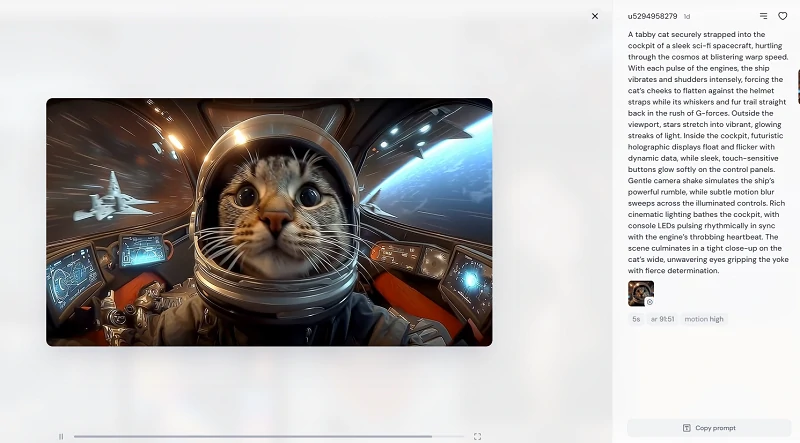Like the video with the heart icon

coord(783,16)
